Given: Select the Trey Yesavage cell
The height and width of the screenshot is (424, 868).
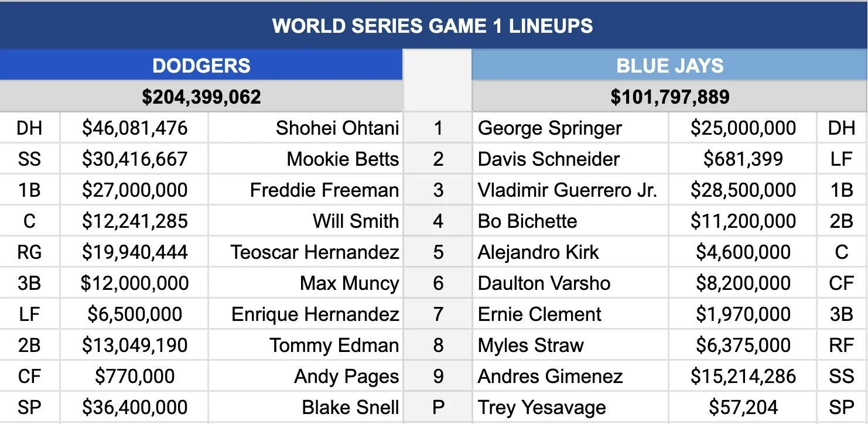Looking at the screenshot, I should (x=542, y=408).
